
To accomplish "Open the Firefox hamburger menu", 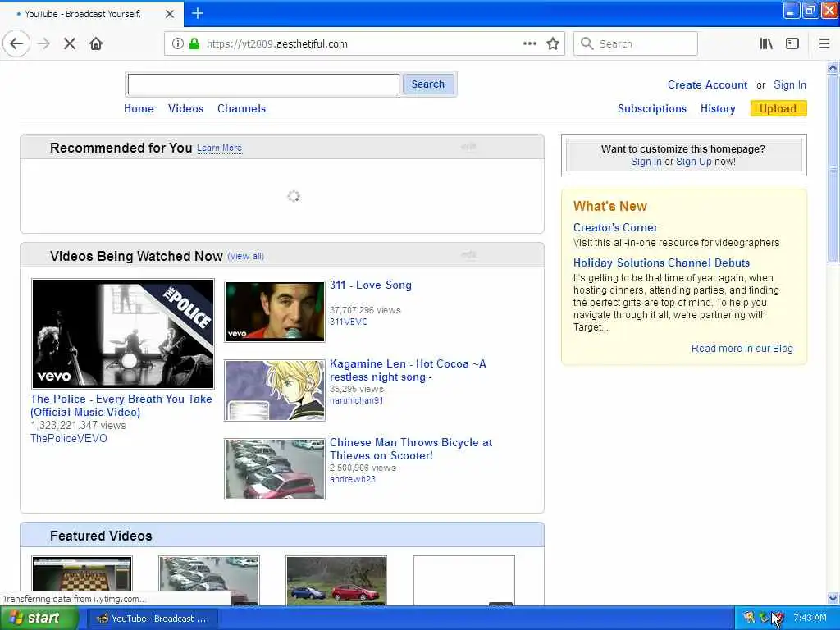I will point(824,43).
